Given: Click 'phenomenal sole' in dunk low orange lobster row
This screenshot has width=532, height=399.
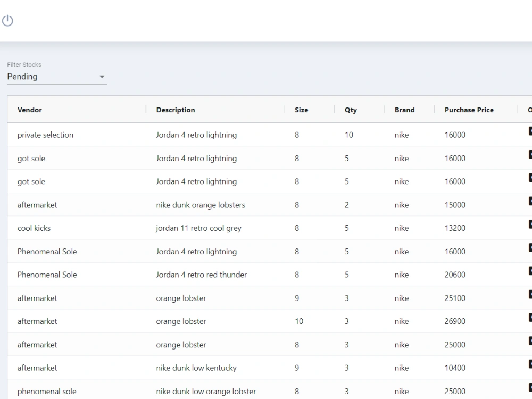Looking at the screenshot, I should point(47,392).
